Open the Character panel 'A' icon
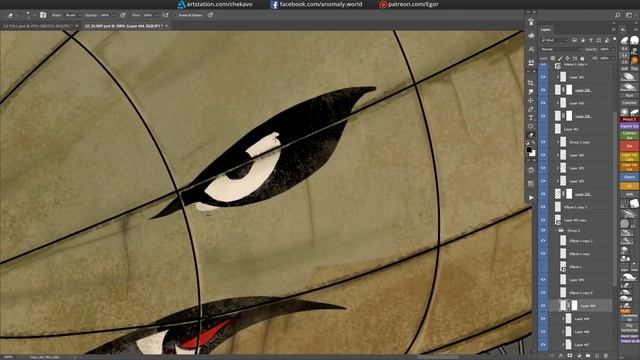This screenshot has height=360, width=640. click(x=531, y=49)
